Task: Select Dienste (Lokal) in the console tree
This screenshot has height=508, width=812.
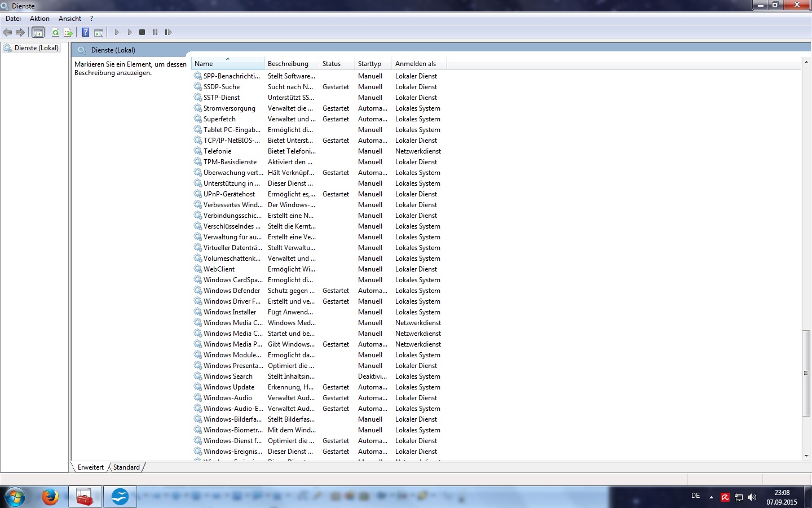Action: (37, 48)
